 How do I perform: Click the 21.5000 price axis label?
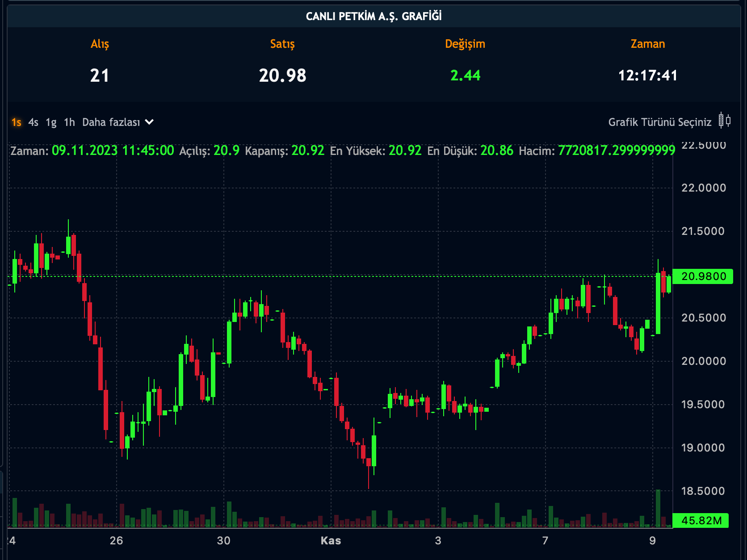pyautogui.click(x=703, y=231)
